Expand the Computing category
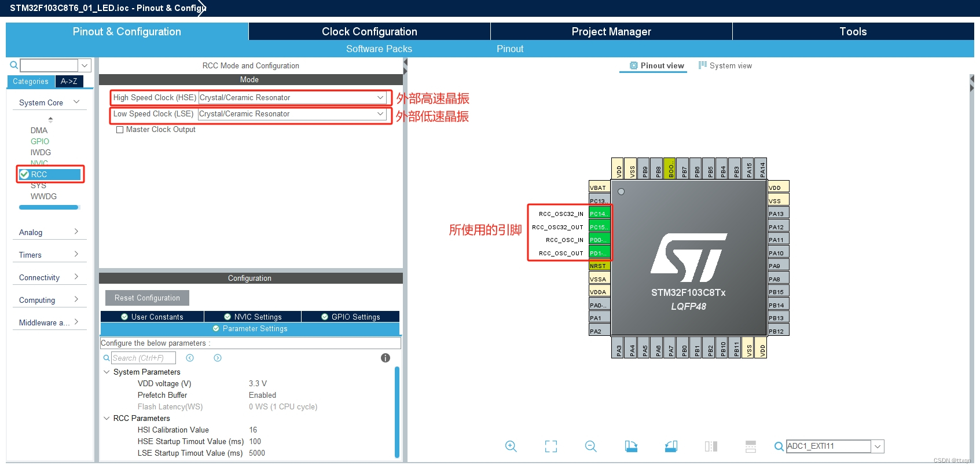This screenshot has height=469, width=980. click(76, 299)
